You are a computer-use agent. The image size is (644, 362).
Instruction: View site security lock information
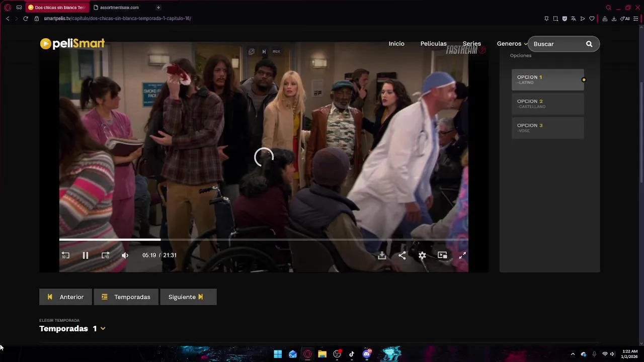[x=37, y=19]
